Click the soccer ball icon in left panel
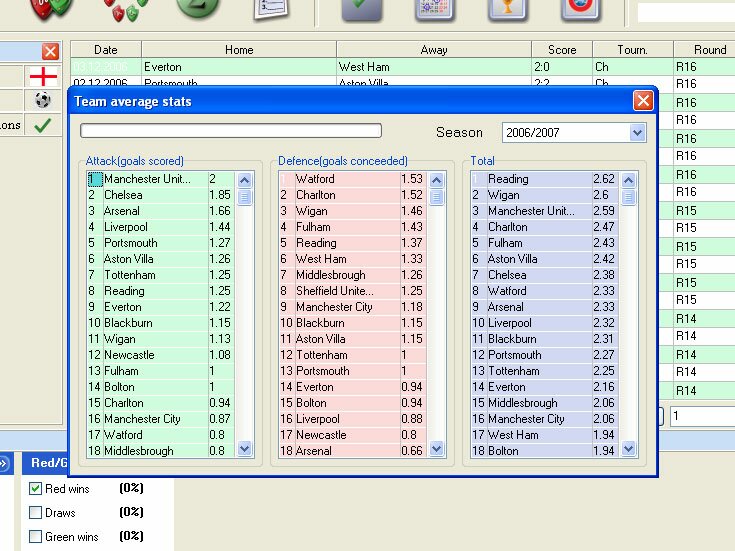The height and width of the screenshot is (551, 735). point(43,99)
